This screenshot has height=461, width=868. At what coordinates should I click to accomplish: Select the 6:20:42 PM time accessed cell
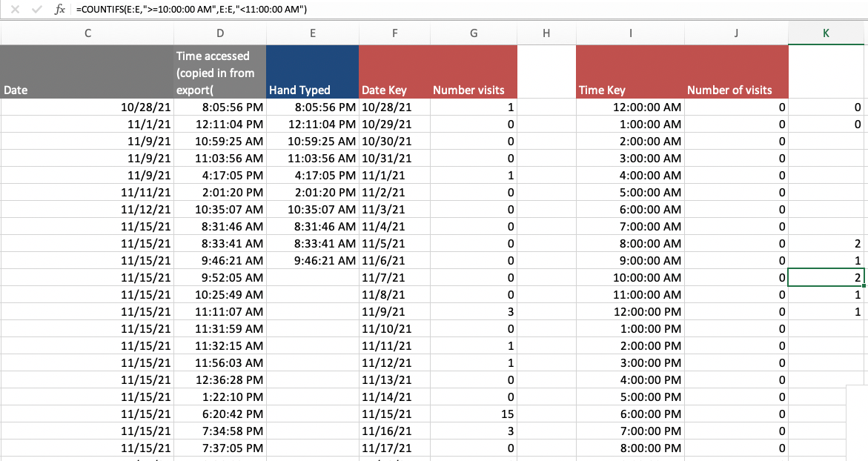tap(219, 414)
